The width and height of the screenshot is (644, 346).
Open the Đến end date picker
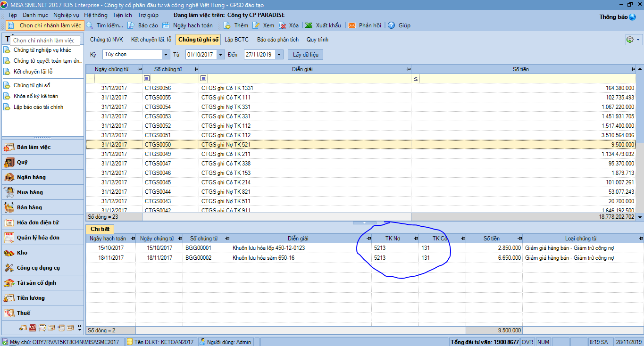pyautogui.click(x=279, y=55)
